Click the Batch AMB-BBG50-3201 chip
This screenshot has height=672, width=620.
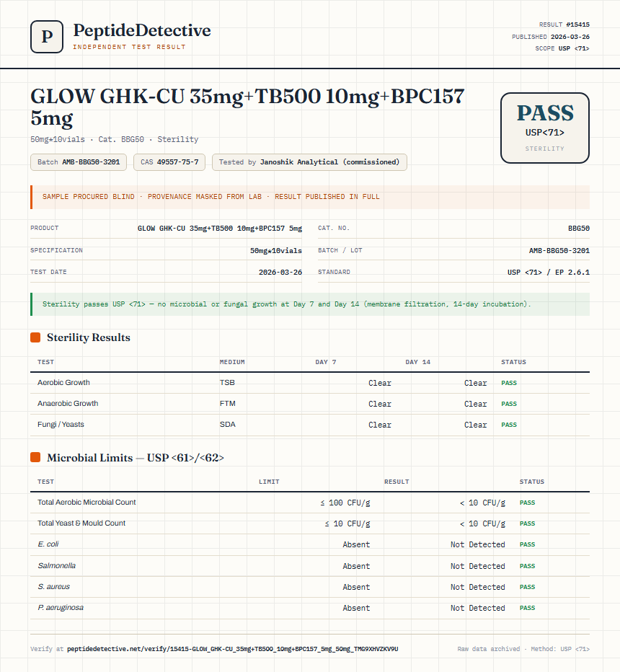[x=79, y=162]
